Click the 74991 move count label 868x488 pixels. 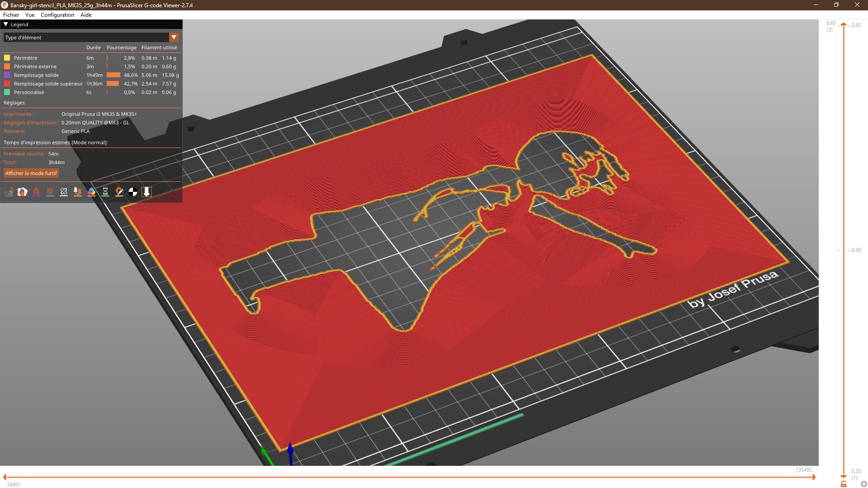pyautogui.click(x=14, y=485)
